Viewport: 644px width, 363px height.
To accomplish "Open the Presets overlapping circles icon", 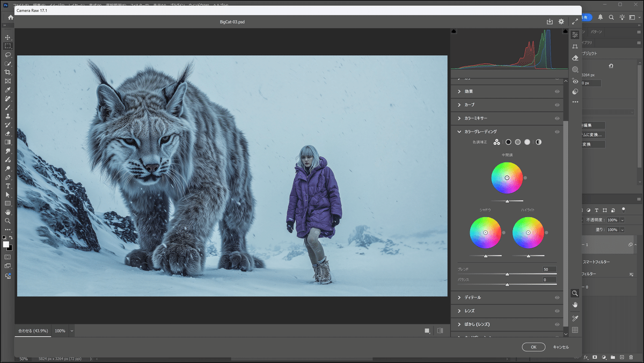I will coord(575,92).
